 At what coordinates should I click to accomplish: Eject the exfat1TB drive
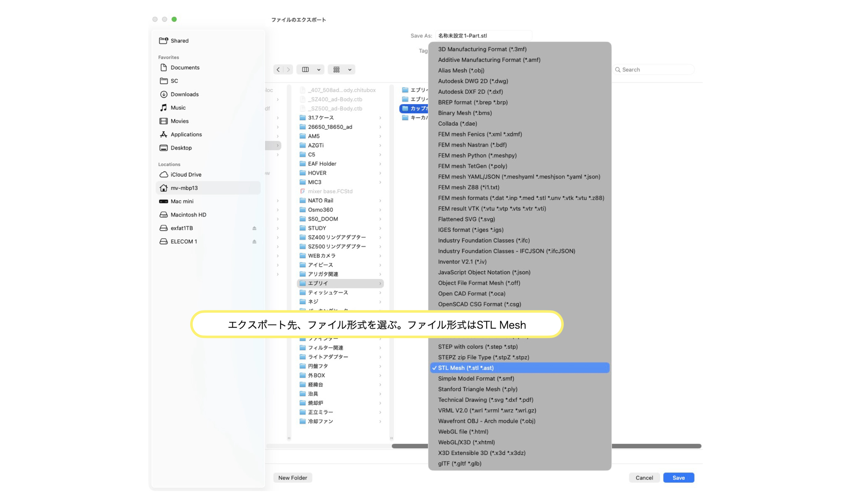[254, 228]
